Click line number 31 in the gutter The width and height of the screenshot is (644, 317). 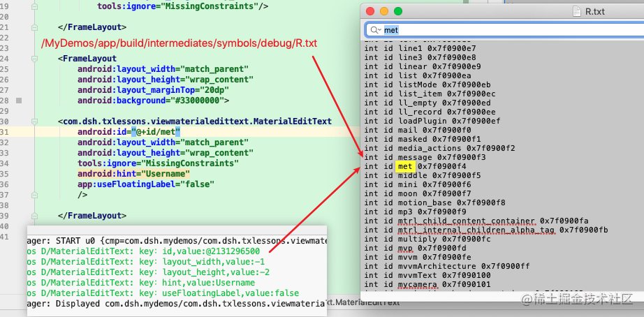4,132
